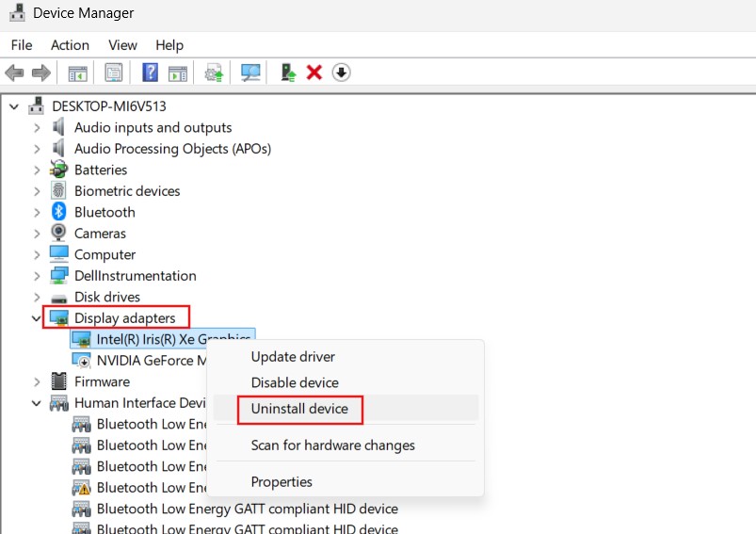The height and width of the screenshot is (534, 756).
Task: Click the Enable device green arrow icon
Action: point(288,73)
